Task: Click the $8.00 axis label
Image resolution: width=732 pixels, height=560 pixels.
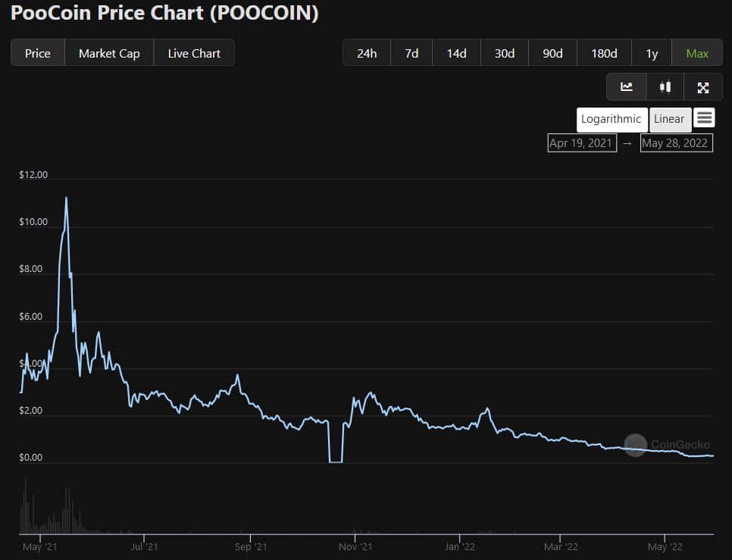Action: [x=31, y=269]
